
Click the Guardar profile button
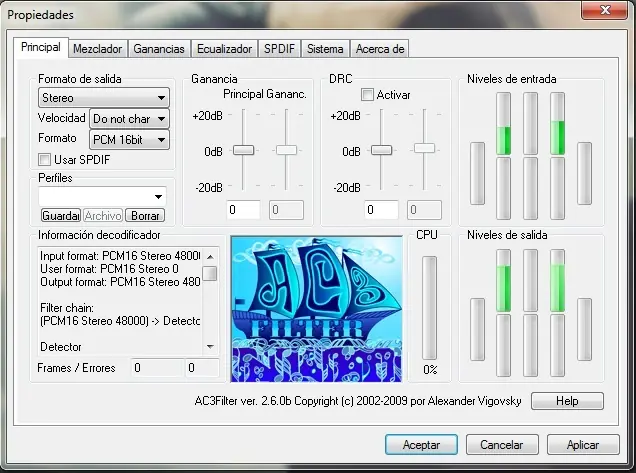click(60, 215)
